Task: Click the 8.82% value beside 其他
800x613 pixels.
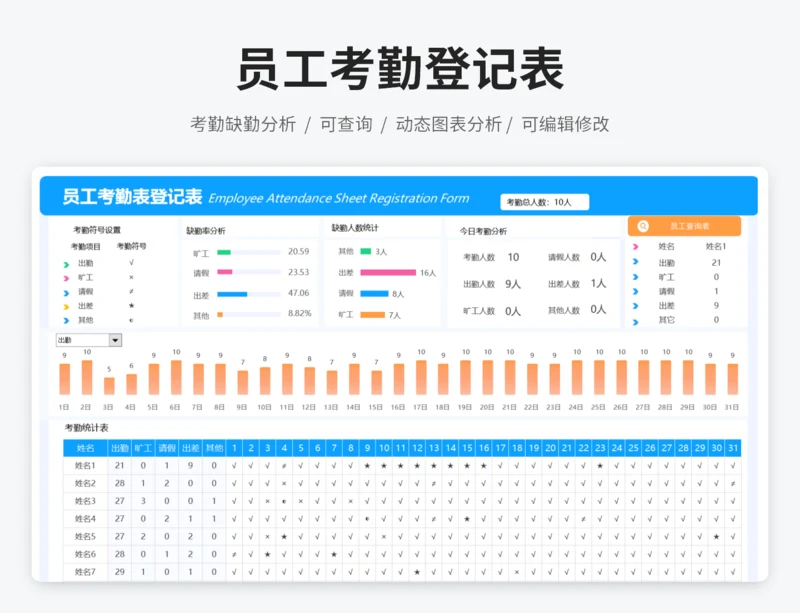Action: coord(299,313)
